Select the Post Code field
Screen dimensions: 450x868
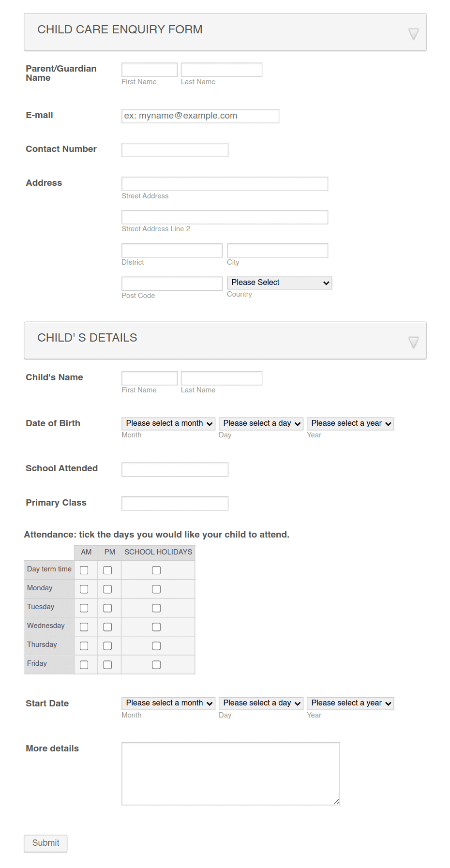click(x=171, y=283)
